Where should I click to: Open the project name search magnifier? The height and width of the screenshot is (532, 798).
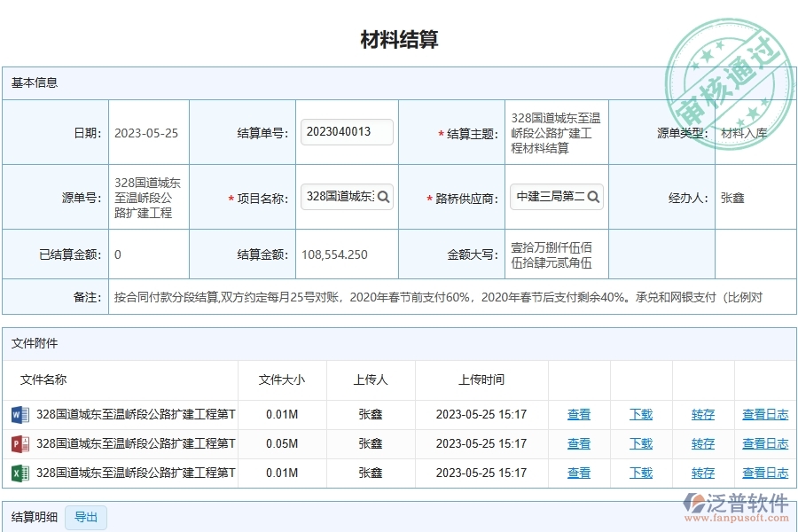point(383,197)
